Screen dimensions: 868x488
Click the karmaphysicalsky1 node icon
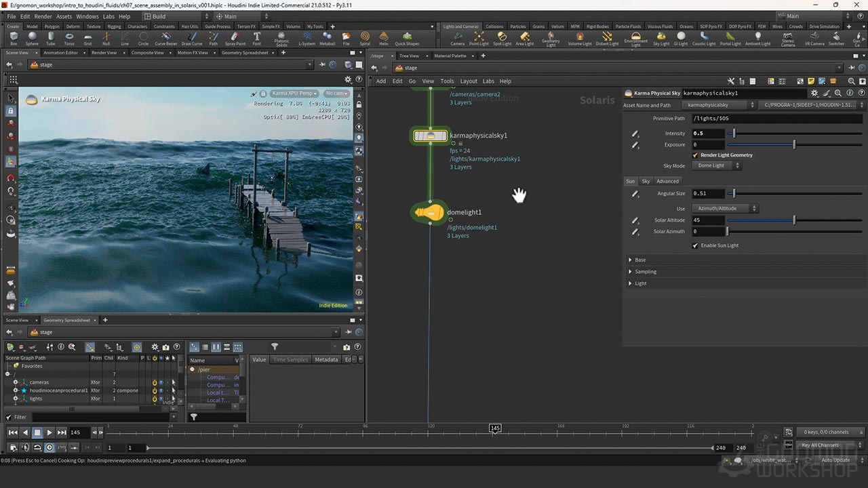431,136
